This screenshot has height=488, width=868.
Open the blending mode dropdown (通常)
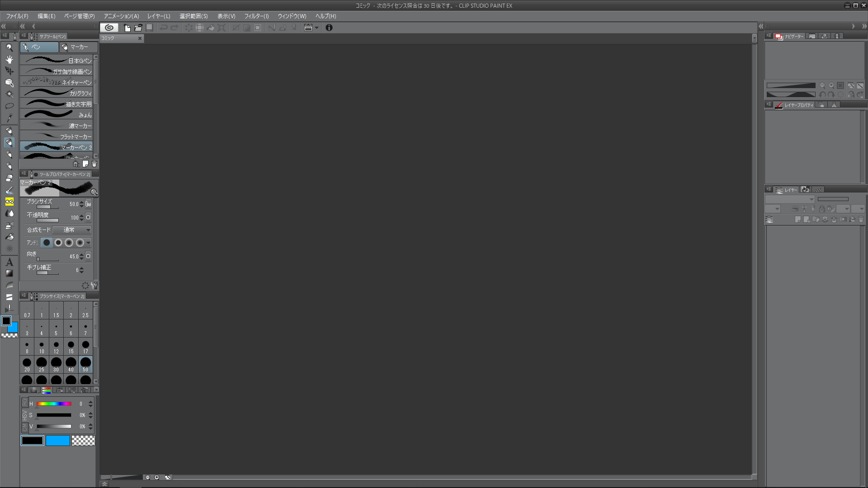72,230
